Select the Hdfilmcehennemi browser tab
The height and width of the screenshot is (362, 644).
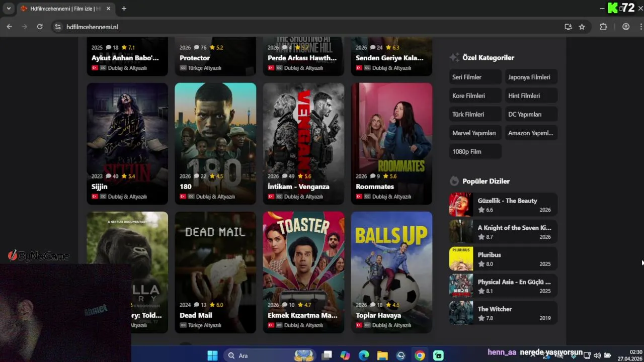click(65, 9)
